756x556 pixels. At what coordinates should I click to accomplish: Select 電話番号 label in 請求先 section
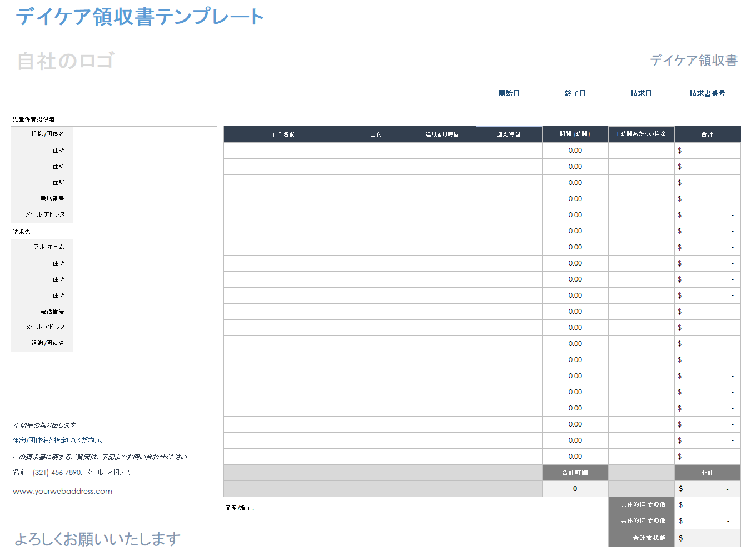(x=42, y=311)
